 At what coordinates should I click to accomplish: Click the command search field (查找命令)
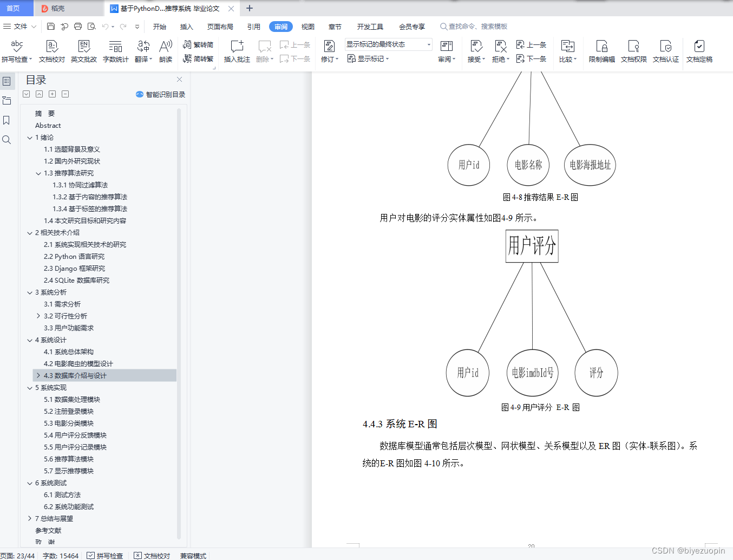[474, 26]
